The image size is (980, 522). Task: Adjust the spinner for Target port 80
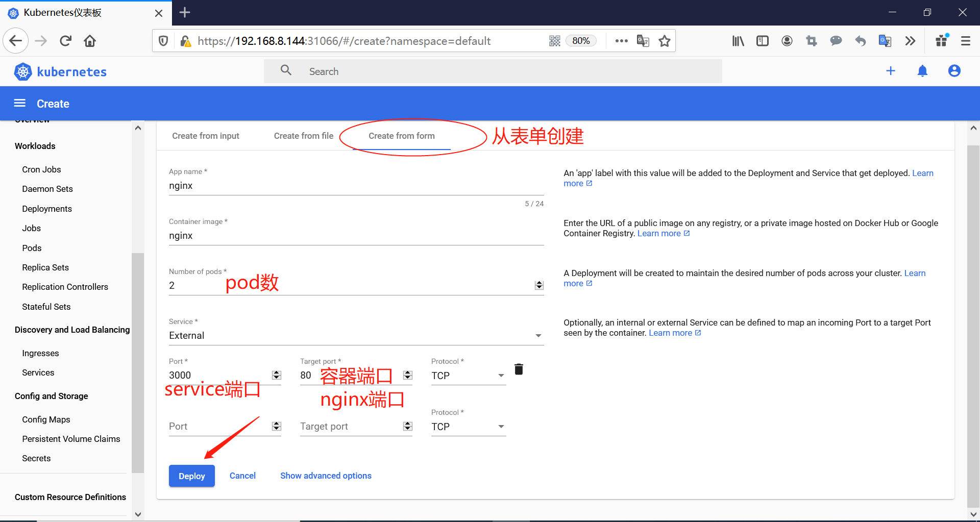point(408,375)
